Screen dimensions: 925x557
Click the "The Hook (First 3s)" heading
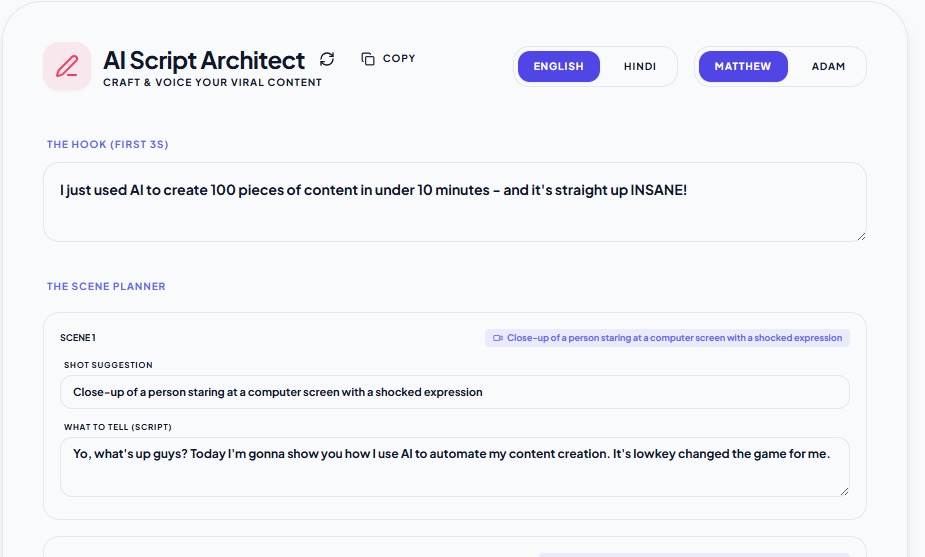click(x=107, y=145)
